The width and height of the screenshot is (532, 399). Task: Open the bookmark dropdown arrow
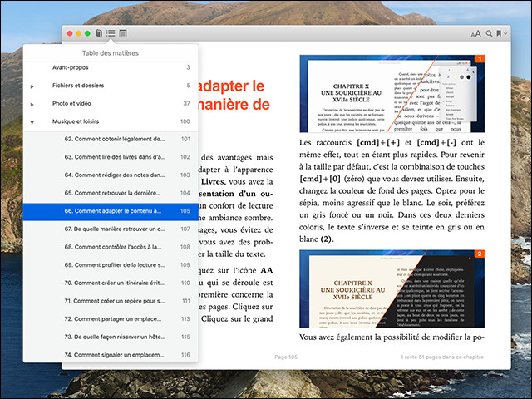505,33
